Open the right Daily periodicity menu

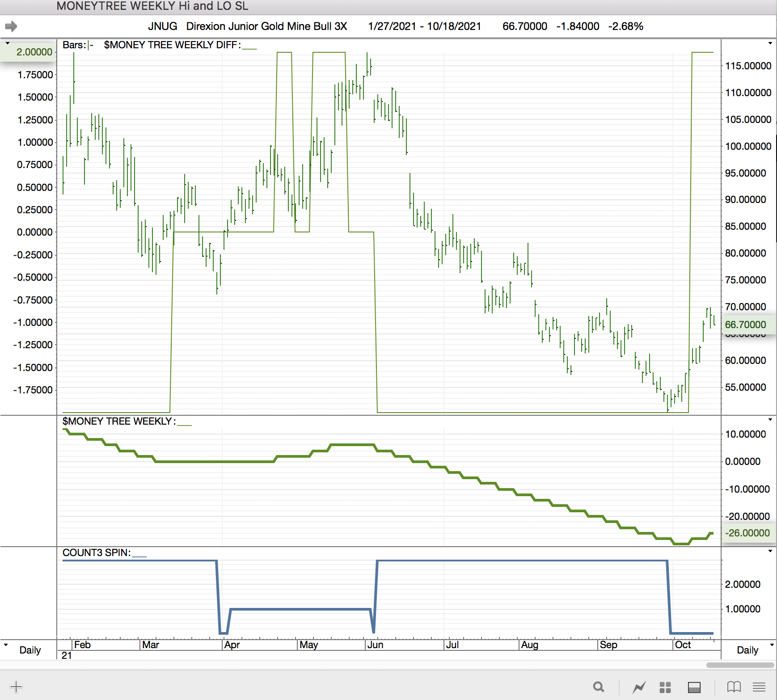pos(752,650)
